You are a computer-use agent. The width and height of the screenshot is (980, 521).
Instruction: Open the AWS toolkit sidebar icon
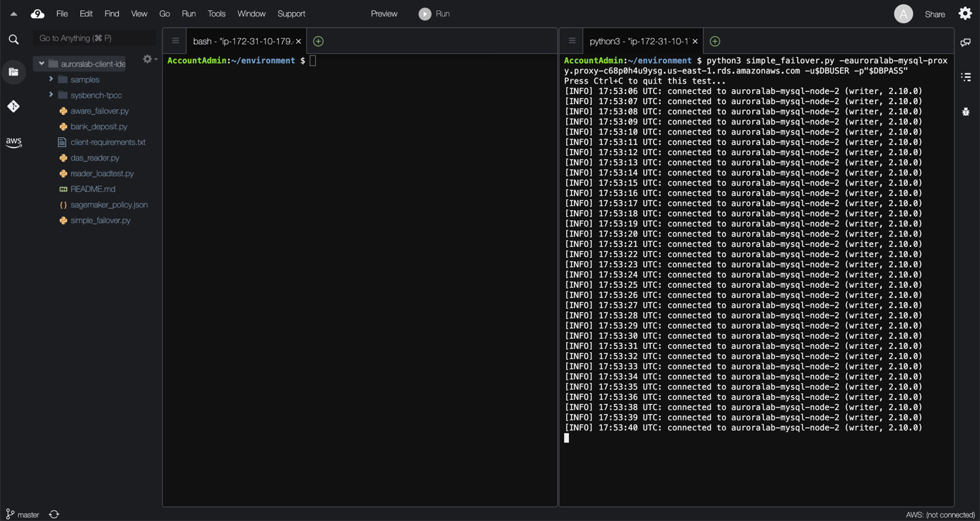[x=14, y=142]
